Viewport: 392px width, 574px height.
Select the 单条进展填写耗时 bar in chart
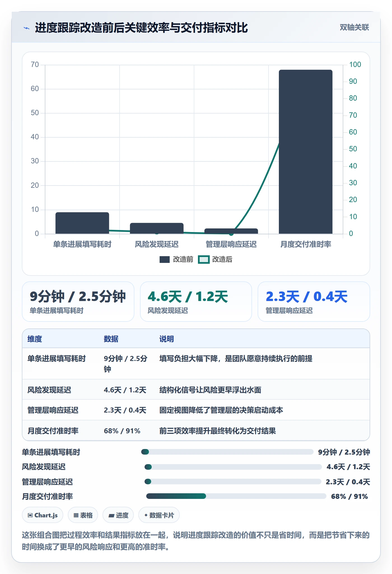click(x=82, y=223)
